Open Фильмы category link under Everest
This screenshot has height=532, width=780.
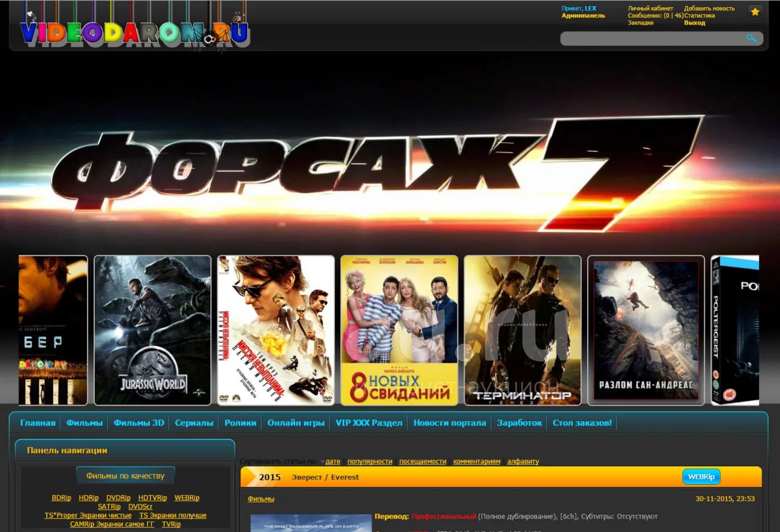pyautogui.click(x=261, y=499)
